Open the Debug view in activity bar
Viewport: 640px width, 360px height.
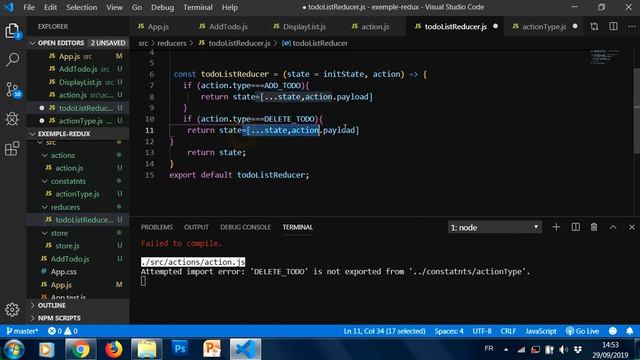[12, 119]
